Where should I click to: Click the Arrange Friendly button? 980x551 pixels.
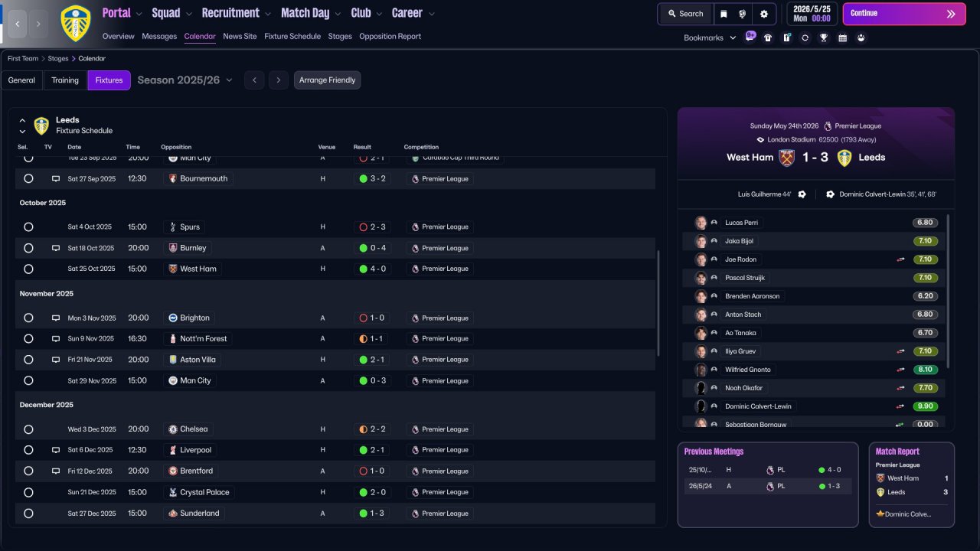click(x=327, y=80)
